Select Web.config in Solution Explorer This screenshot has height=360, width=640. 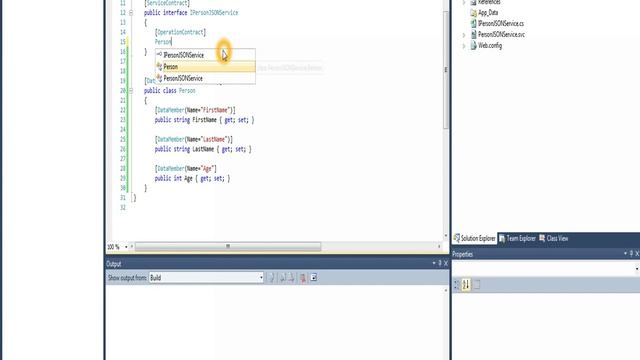point(490,46)
